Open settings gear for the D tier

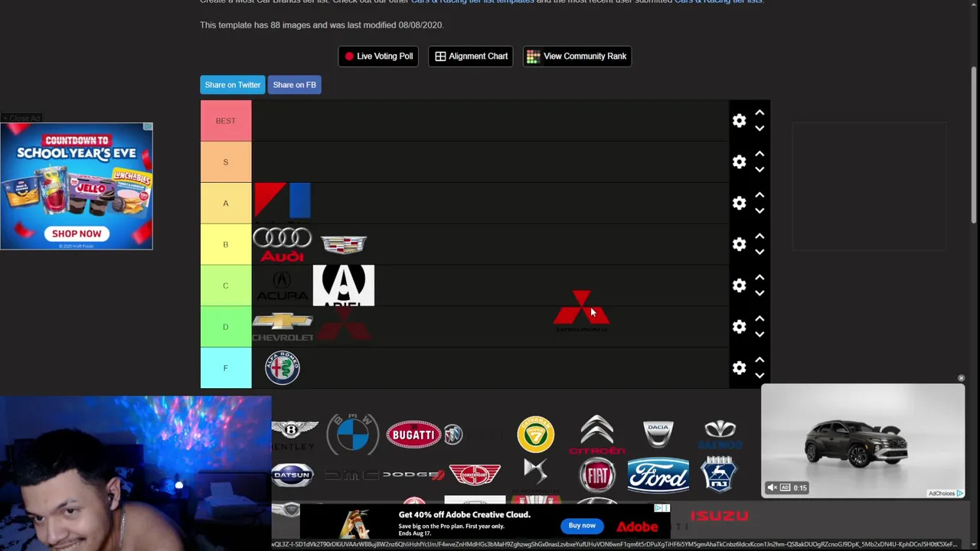click(739, 327)
